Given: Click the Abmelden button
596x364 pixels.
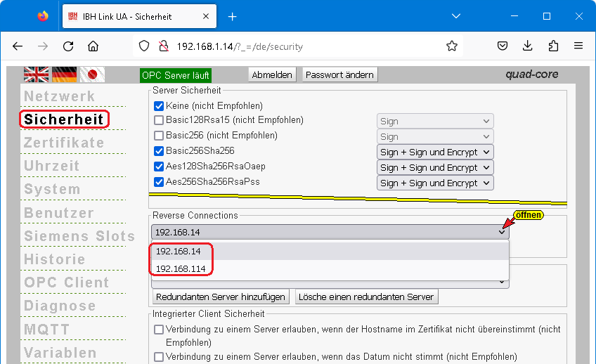Looking at the screenshot, I should click(272, 75).
